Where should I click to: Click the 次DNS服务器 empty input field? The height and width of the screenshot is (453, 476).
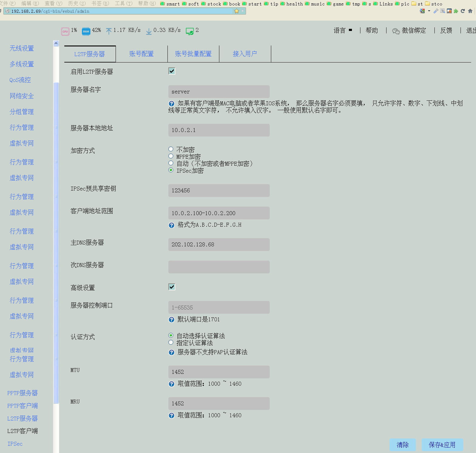click(x=219, y=267)
